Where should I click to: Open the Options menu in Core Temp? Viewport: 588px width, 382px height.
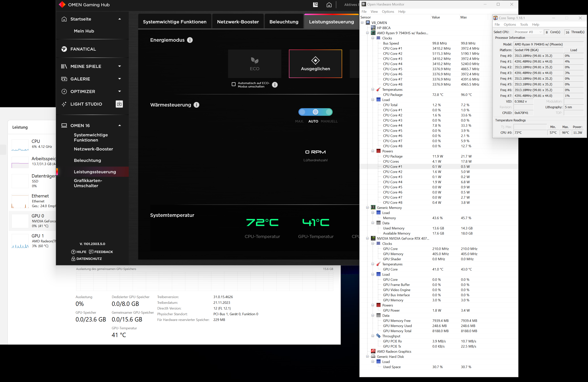coord(510,24)
